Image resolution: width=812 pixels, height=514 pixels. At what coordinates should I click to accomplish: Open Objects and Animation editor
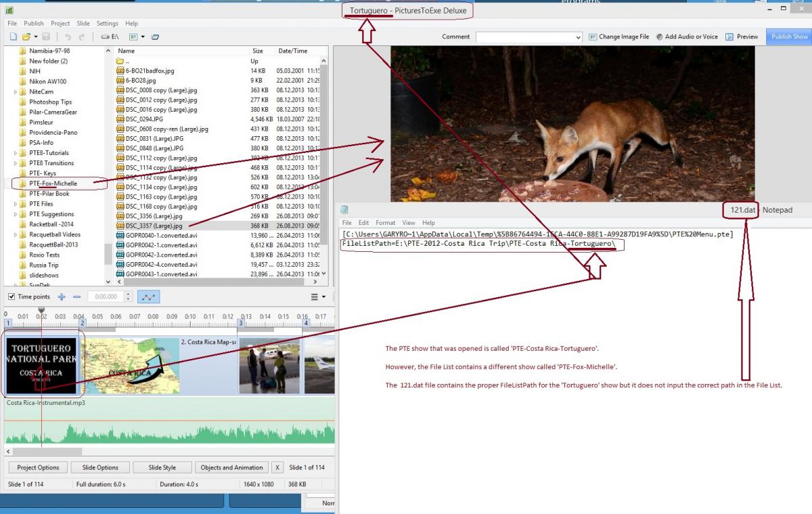pos(231,467)
